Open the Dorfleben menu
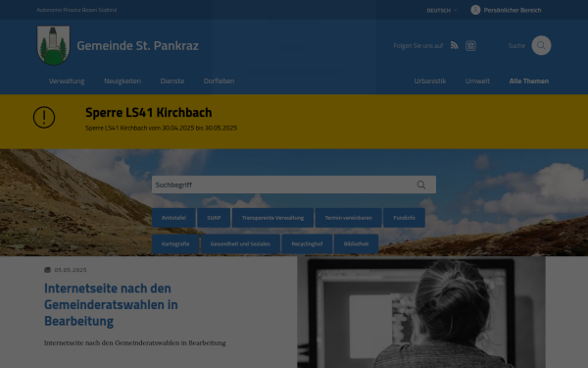This screenshot has width=588, height=368. 219,80
